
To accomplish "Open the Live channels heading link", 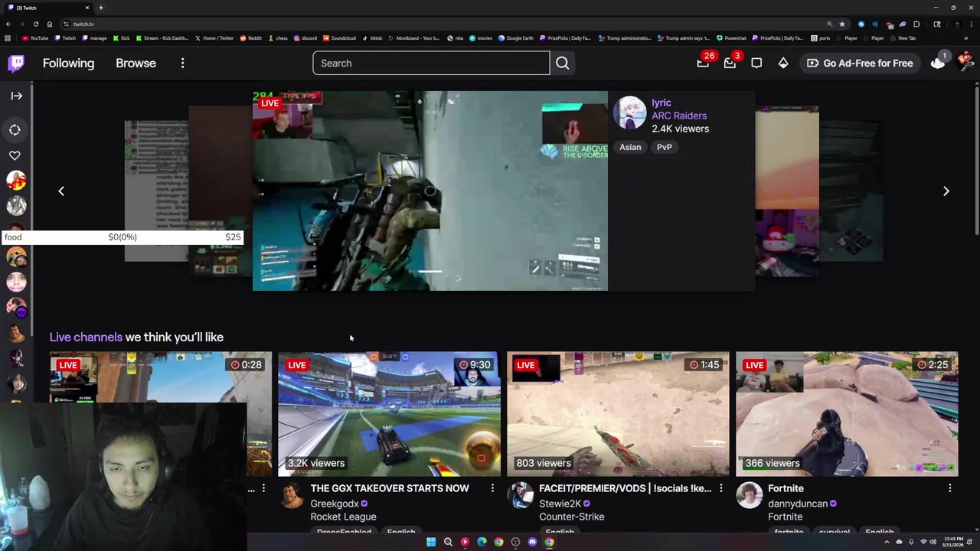I will click(86, 337).
